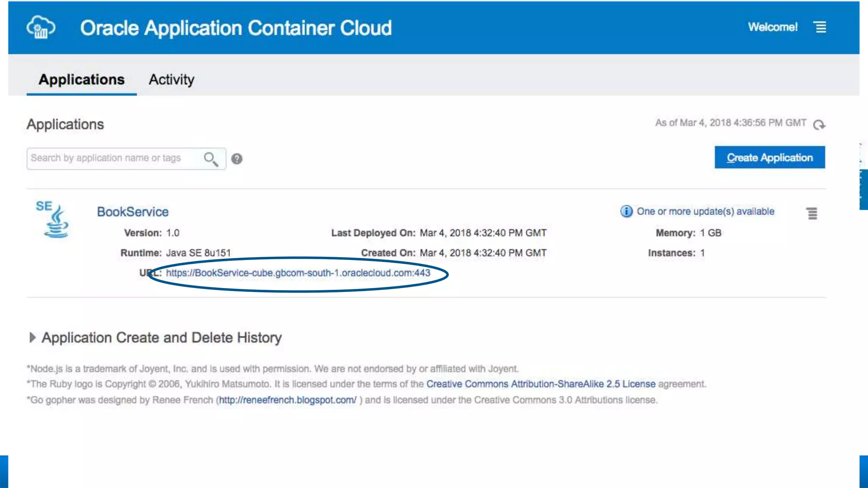This screenshot has width=868, height=488.
Task: Open the BookService application link
Action: [x=133, y=212]
